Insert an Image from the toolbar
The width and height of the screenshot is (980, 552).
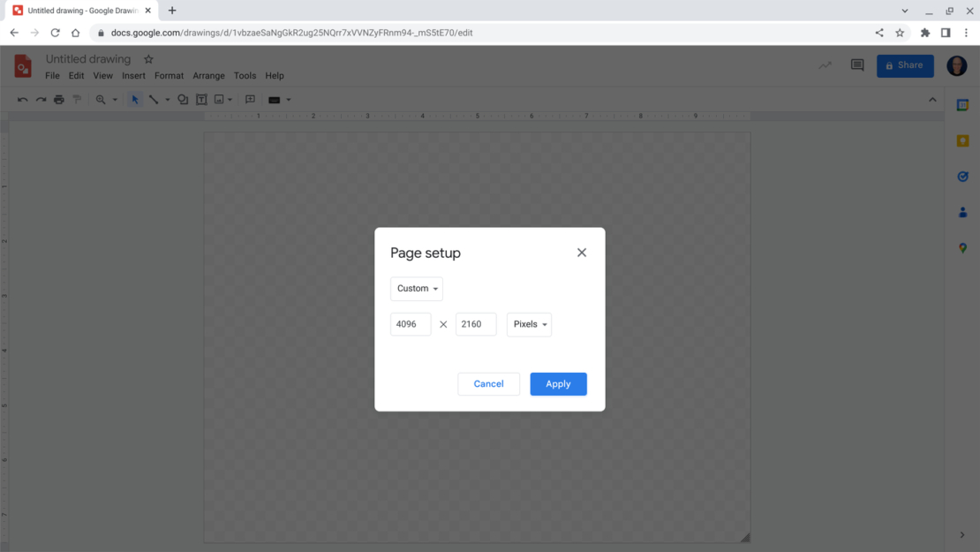218,99
